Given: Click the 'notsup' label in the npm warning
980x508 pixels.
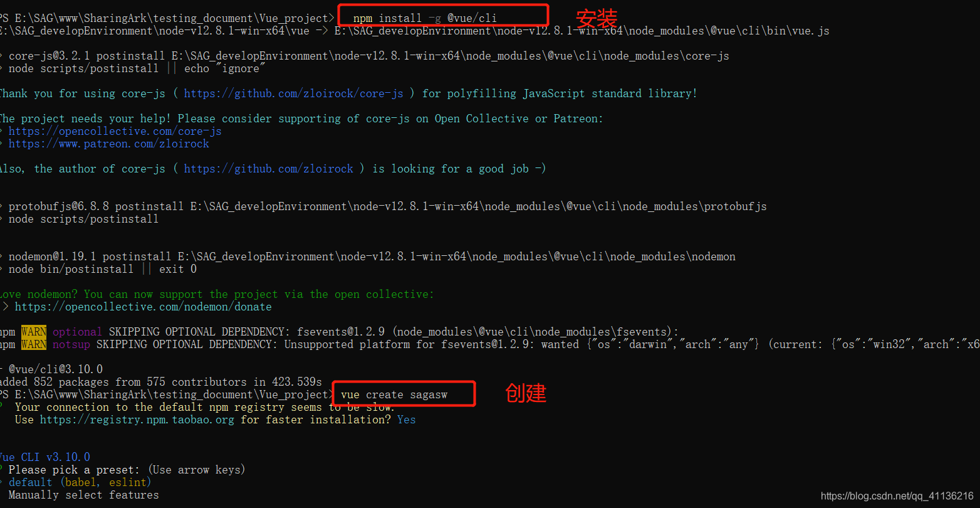Looking at the screenshot, I should (71, 344).
